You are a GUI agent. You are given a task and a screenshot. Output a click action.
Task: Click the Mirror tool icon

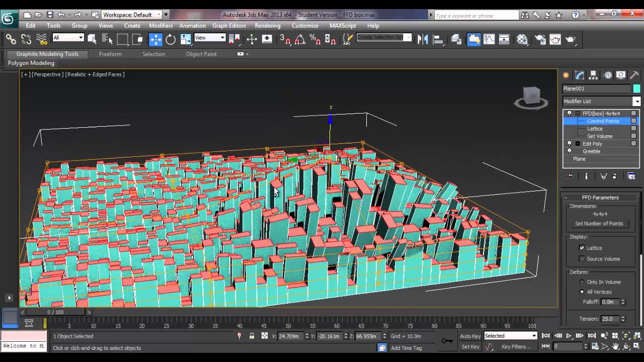click(x=423, y=39)
